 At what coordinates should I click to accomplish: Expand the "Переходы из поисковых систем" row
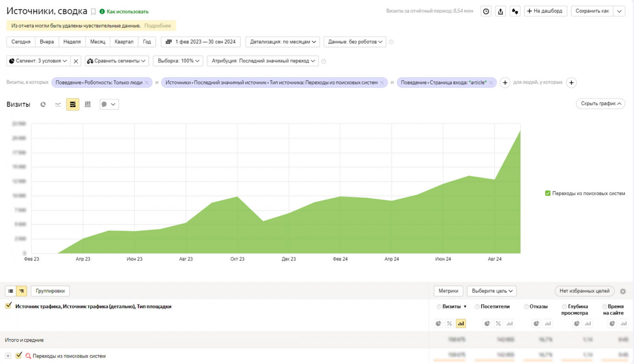[8, 356]
